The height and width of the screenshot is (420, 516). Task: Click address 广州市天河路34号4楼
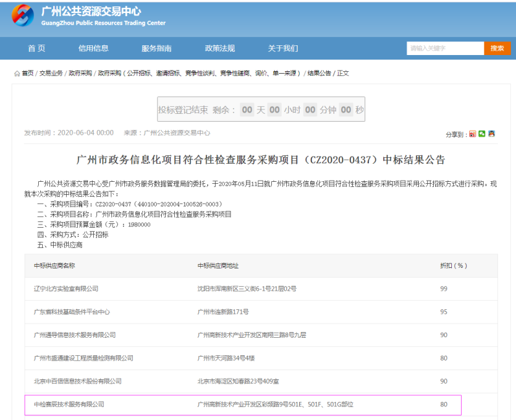226,358
